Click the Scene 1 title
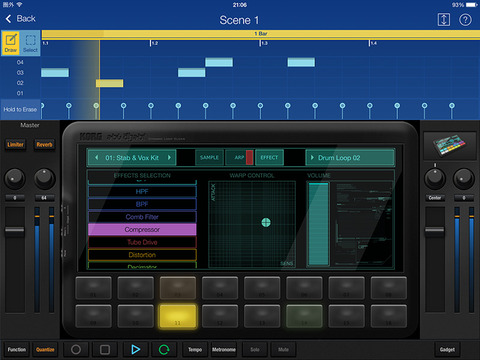 [239, 20]
